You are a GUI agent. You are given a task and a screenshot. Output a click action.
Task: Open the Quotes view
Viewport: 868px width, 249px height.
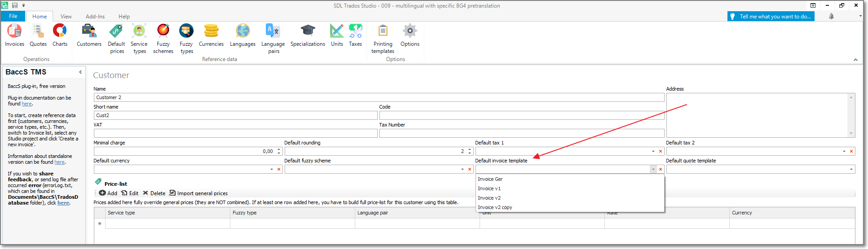(38, 35)
